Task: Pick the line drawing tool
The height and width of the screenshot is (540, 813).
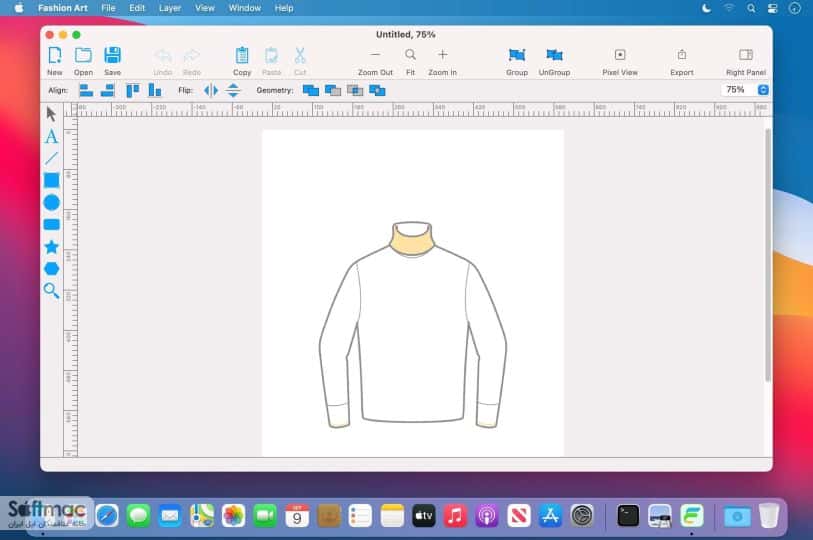Action: (x=51, y=158)
